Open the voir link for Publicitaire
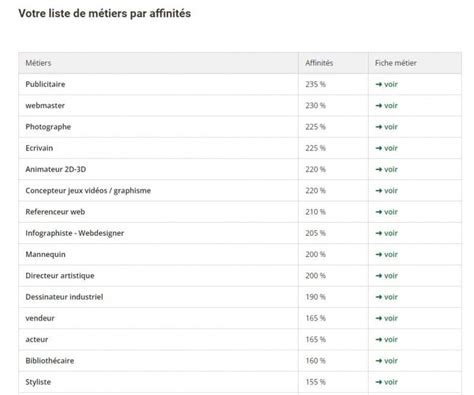This screenshot has width=474, height=395. pyautogui.click(x=387, y=84)
